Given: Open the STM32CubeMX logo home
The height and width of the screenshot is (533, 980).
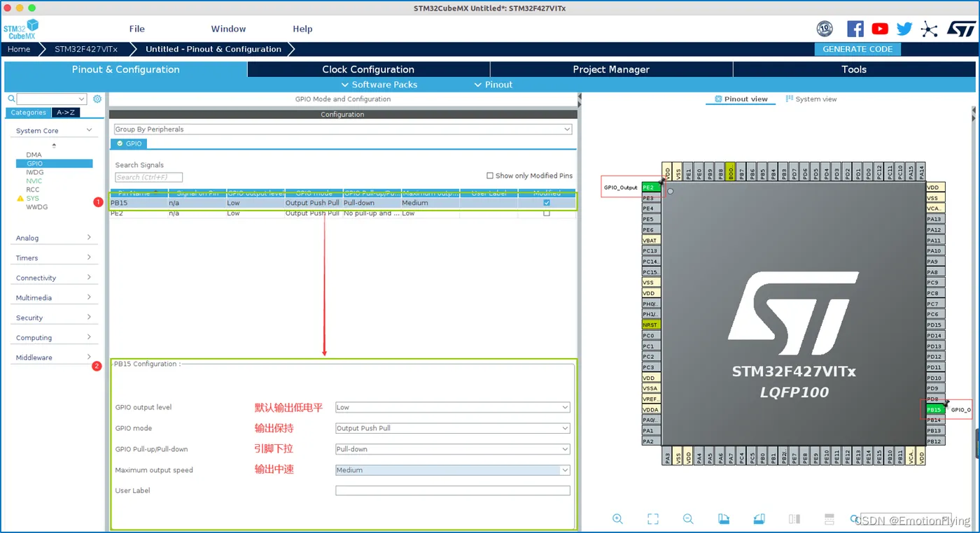Looking at the screenshot, I should click(21, 30).
